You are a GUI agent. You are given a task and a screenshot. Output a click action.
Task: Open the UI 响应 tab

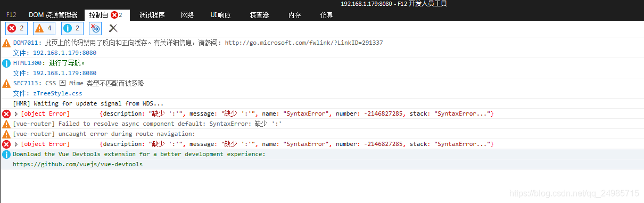point(220,15)
